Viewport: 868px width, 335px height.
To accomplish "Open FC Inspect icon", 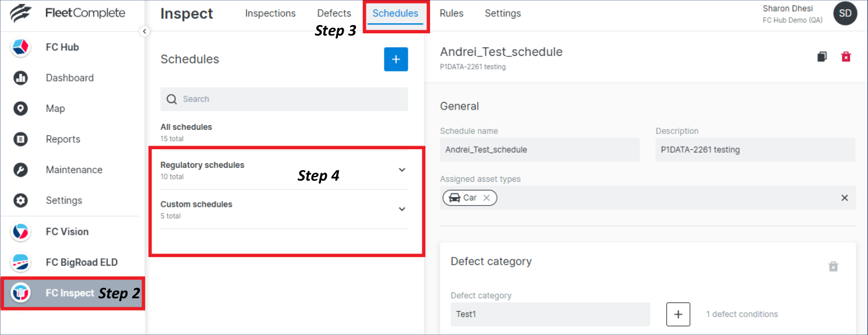I will tap(21, 293).
